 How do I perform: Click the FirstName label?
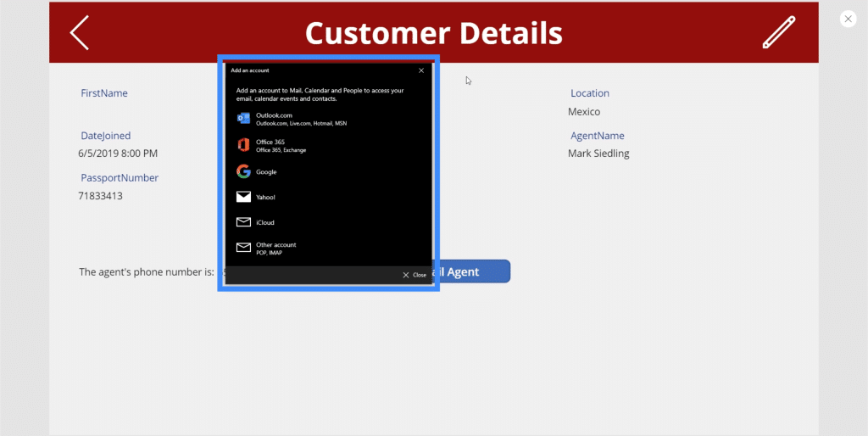pyautogui.click(x=104, y=93)
